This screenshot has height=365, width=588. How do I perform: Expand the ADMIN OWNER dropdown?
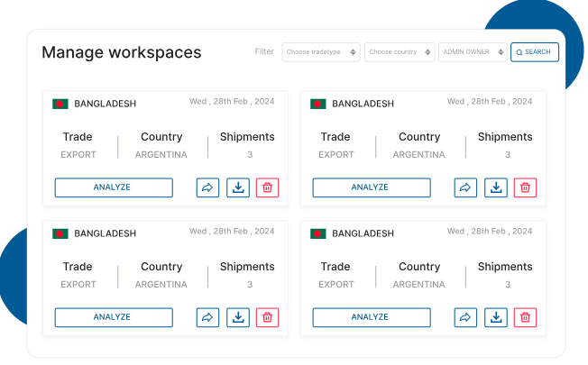click(473, 52)
